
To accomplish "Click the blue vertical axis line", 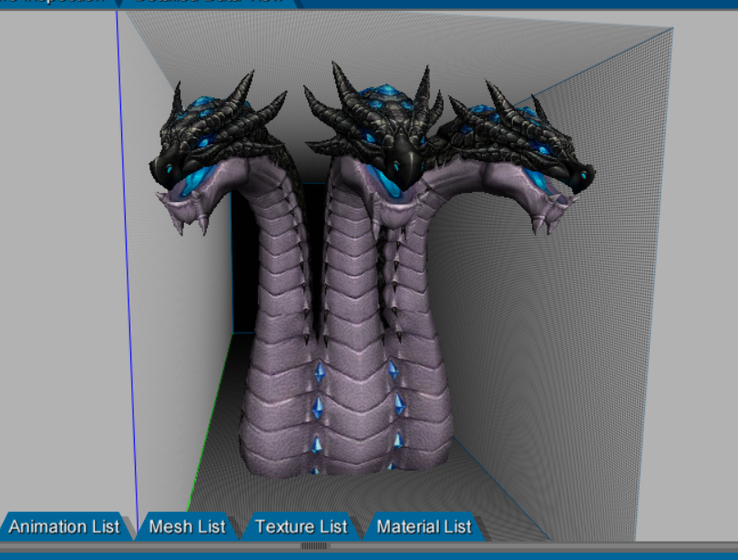I will point(126,273).
